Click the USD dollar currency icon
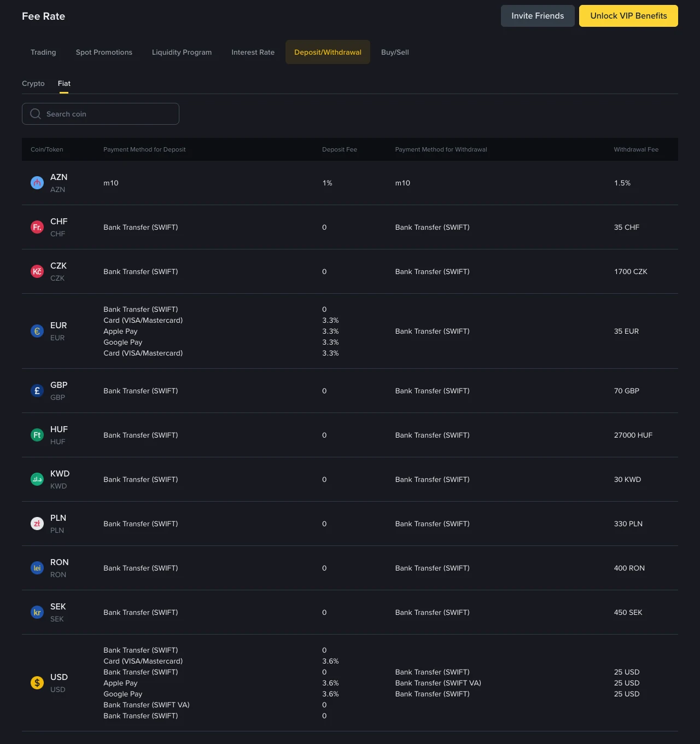 (37, 683)
